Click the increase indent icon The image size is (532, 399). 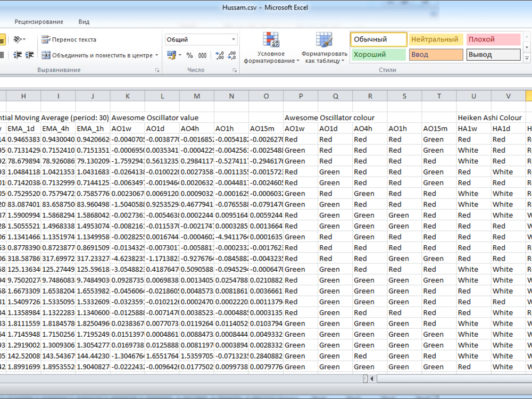[x=30, y=55]
